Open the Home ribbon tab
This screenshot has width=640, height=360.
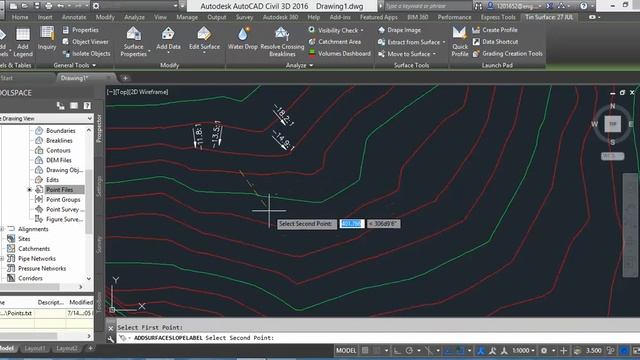tap(20, 17)
